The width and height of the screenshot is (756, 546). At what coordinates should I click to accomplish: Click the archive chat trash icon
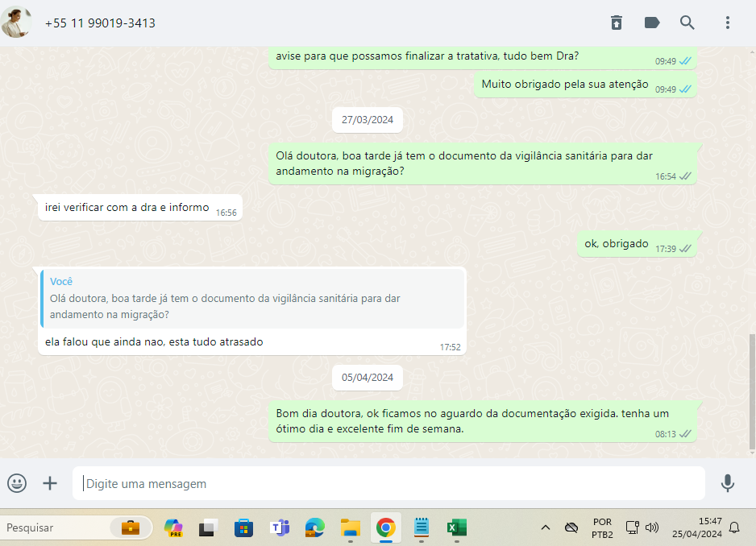617,23
